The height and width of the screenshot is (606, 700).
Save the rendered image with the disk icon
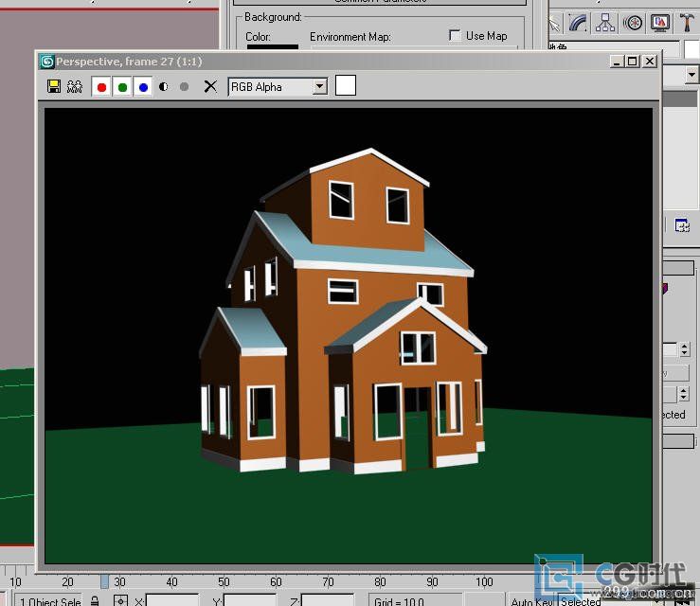(x=54, y=86)
